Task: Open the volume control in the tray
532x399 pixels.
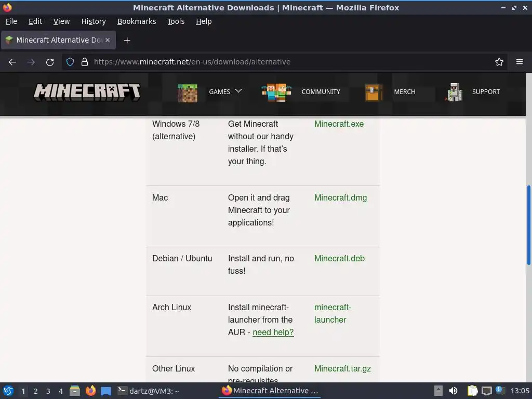Action: click(x=453, y=391)
